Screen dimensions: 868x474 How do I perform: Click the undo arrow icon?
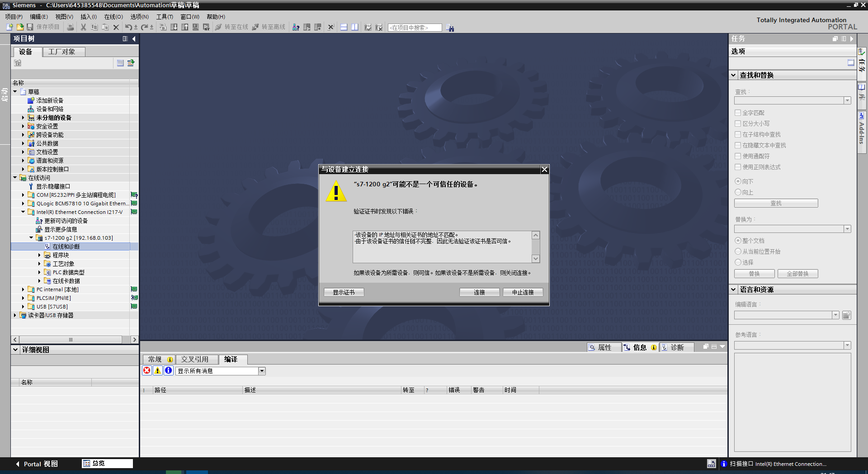coord(129,27)
